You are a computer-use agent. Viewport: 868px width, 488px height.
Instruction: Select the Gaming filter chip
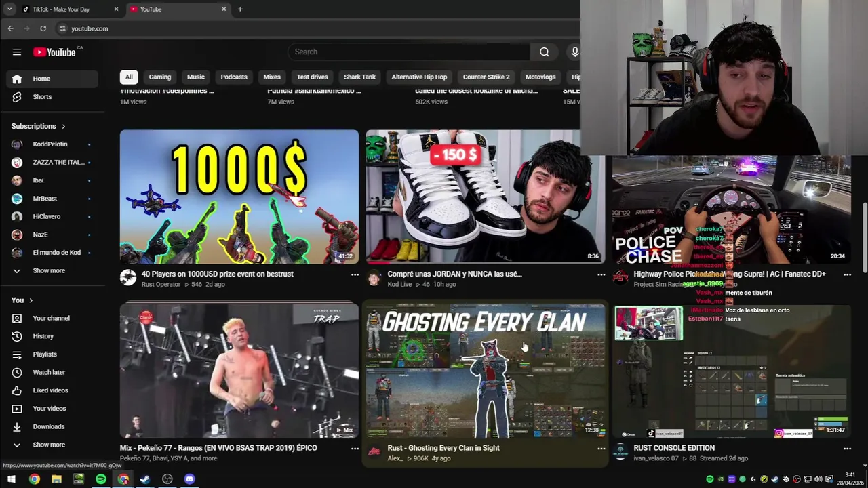[x=160, y=77]
